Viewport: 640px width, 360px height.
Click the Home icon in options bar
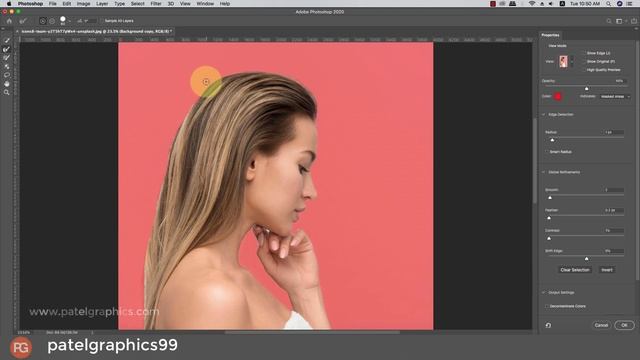tap(9, 21)
